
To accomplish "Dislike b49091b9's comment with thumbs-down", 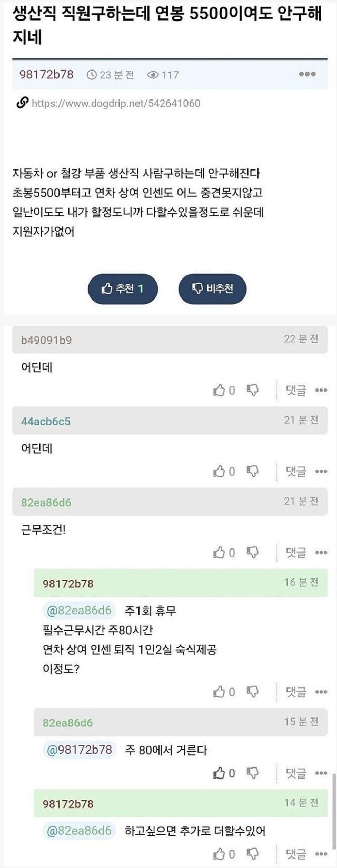I will pyautogui.click(x=253, y=390).
